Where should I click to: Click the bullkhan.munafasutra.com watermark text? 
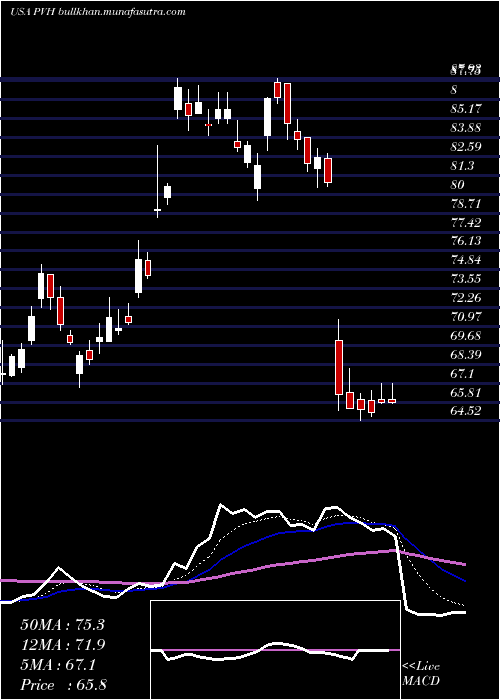click(122, 12)
